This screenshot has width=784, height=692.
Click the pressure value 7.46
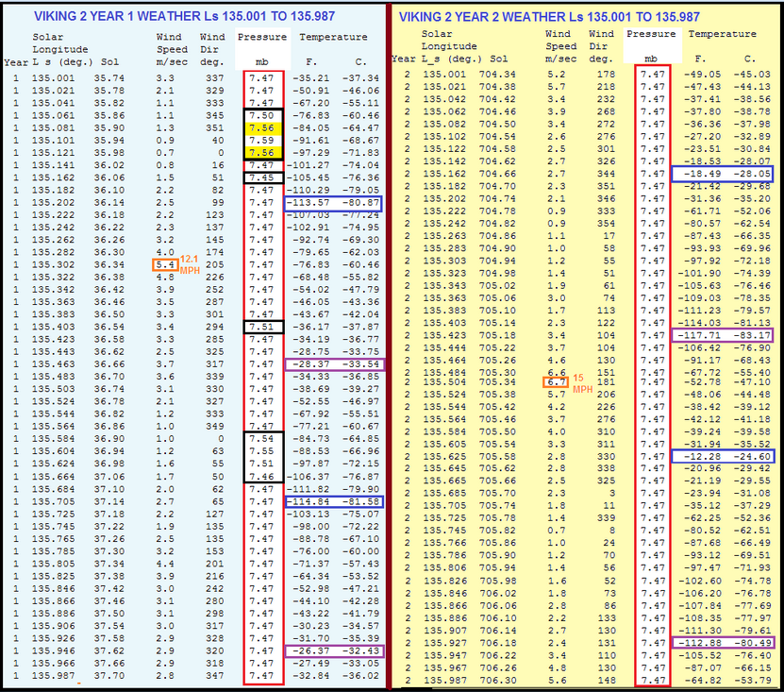coord(262,477)
